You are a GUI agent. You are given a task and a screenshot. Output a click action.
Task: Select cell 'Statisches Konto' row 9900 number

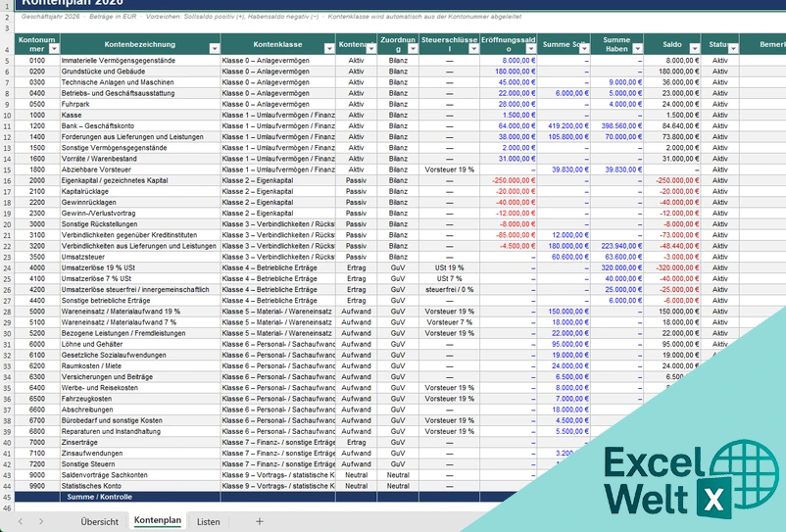[37, 486]
